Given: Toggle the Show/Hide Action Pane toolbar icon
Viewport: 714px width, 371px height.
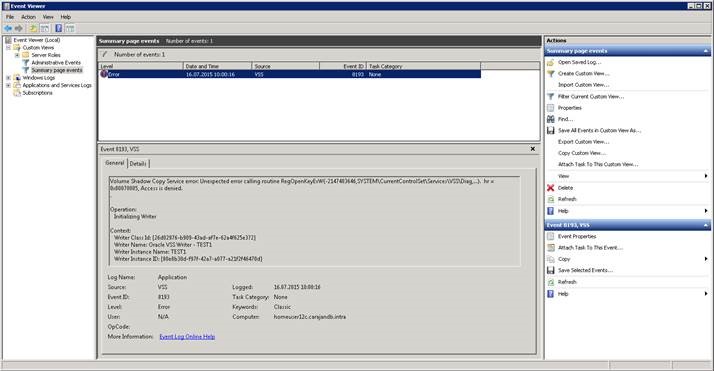Looking at the screenshot, I should [x=70, y=28].
